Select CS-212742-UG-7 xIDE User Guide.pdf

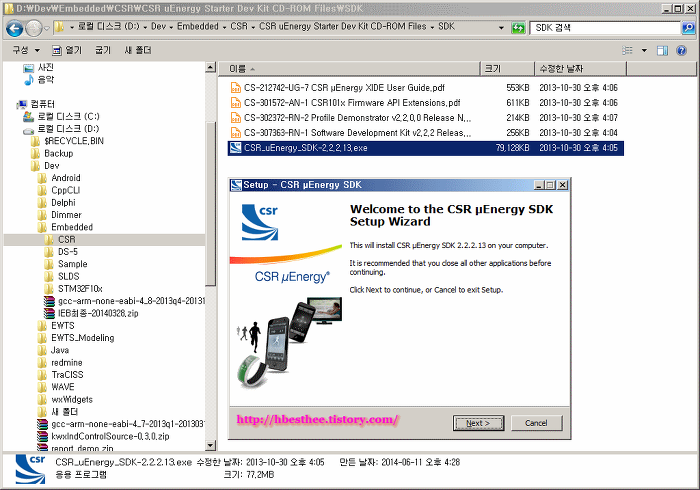[425, 87]
